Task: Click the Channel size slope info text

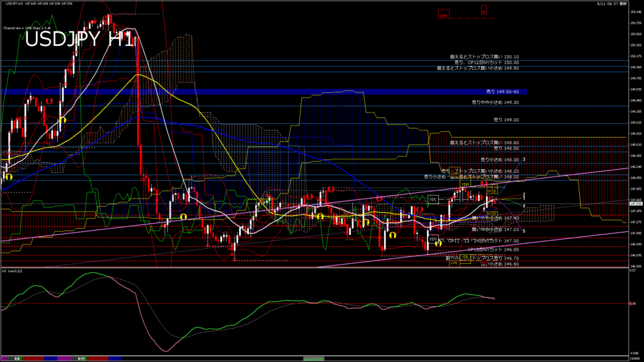Action: [x=25, y=28]
